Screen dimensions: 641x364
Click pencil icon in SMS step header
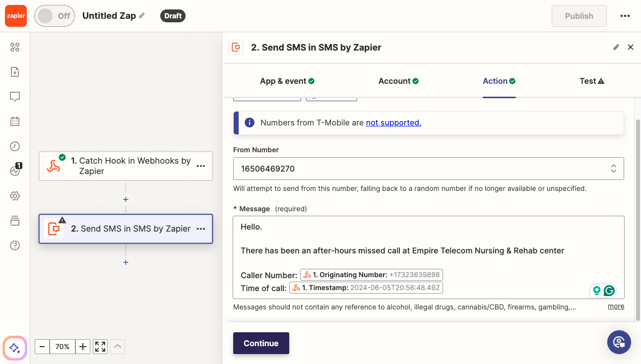coord(616,47)
